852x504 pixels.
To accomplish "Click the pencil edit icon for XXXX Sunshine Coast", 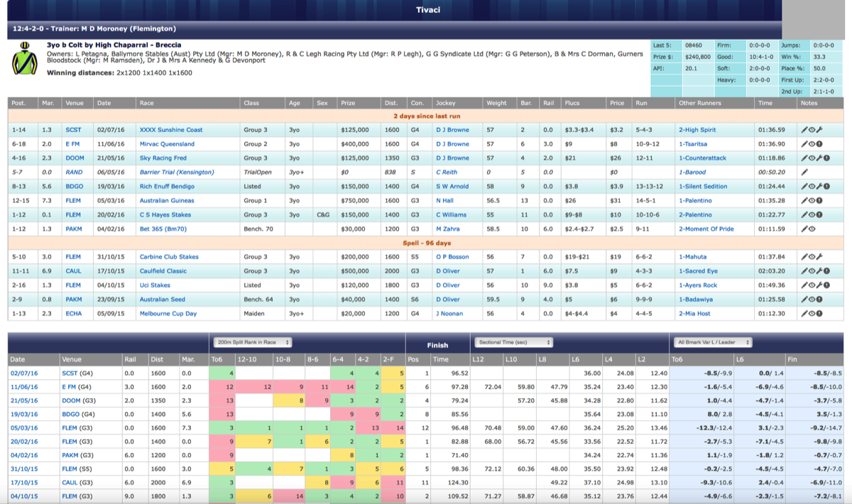I will coord(804,130).
